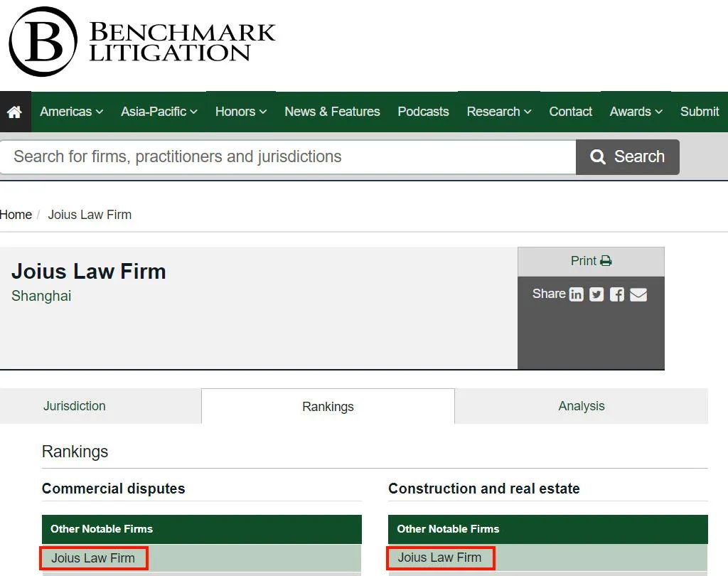Switch to the Jurisdiction tab
This screenshot has width=728, height=576.
click(101, 406)
